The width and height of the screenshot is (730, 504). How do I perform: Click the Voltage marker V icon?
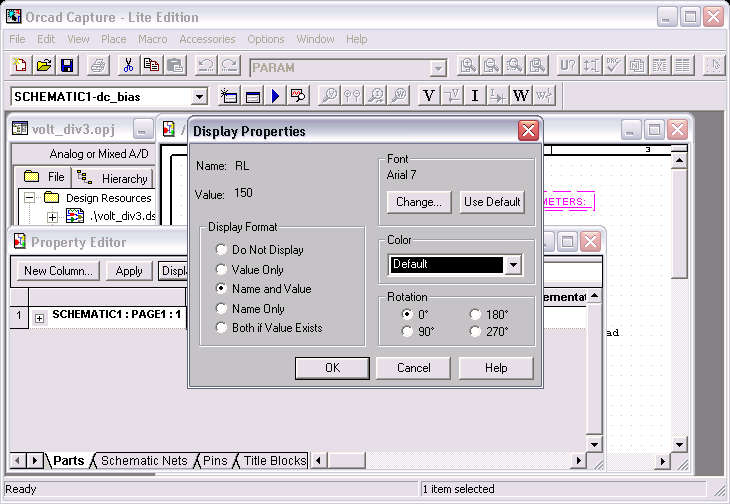429,96
